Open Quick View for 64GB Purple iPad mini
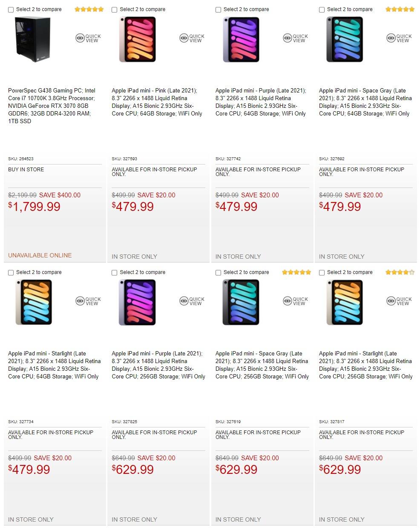 click(295, 38)
